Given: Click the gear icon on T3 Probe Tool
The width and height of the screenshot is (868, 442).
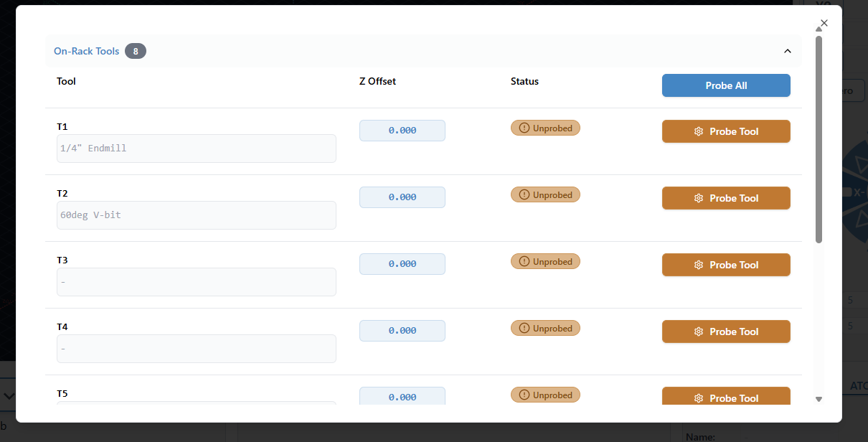Looking at the screenshot, I should coord(699,265).
